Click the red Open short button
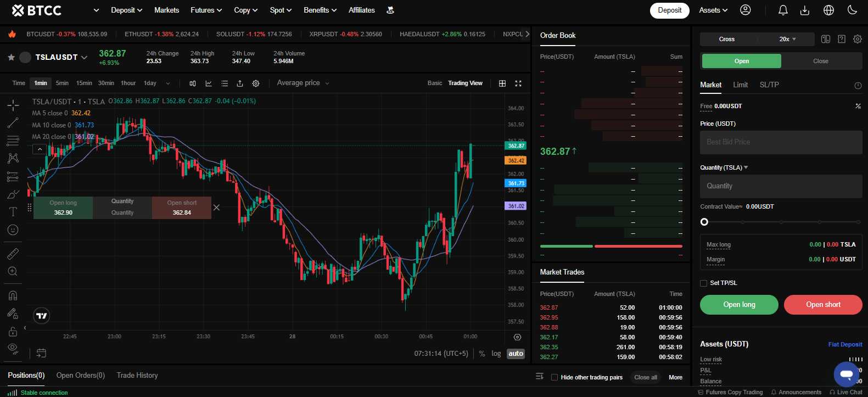Screen dimensions: 868x397 coord(823,305)
